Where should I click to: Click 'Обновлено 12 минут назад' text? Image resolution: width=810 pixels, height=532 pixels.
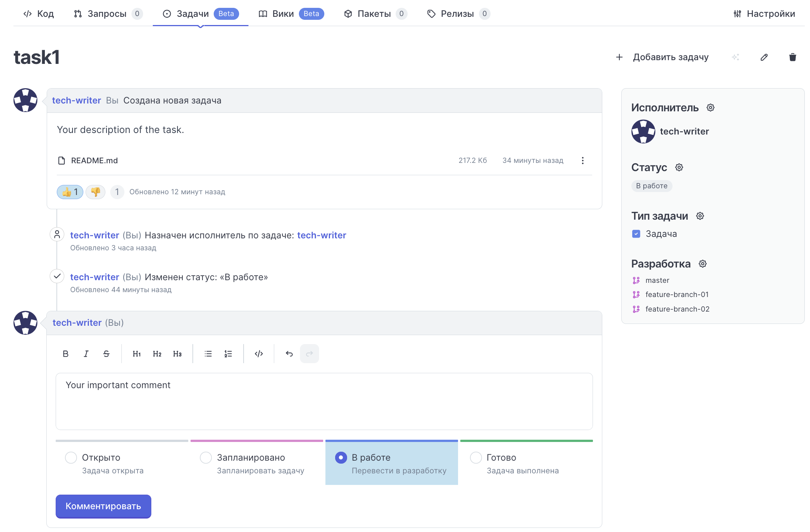pyautogui.click(x=177, y=192)
